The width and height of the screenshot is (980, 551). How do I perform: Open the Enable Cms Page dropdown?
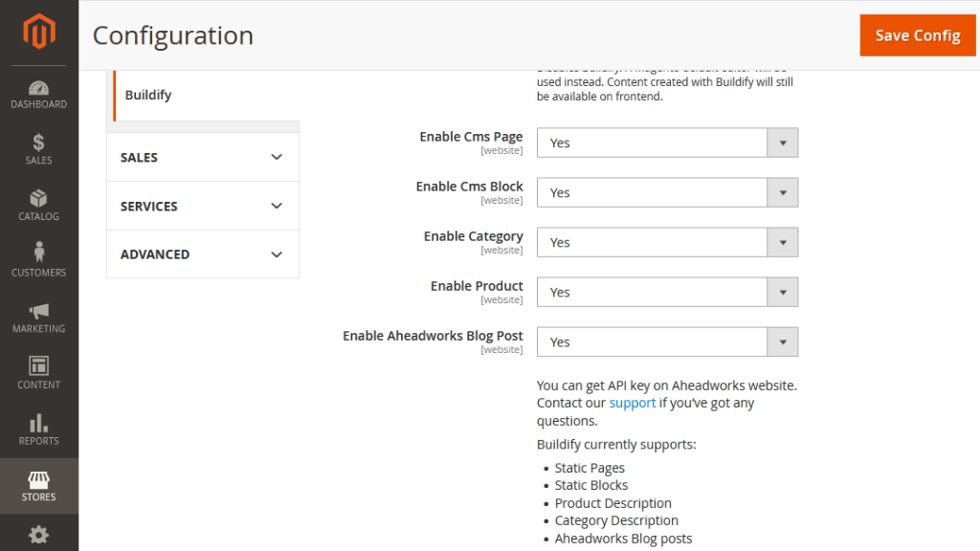[x=667, y=143]
